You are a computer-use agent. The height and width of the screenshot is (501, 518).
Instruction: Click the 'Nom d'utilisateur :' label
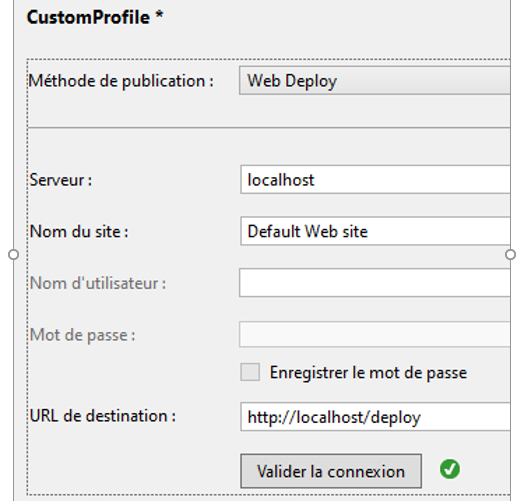(98, 283)
